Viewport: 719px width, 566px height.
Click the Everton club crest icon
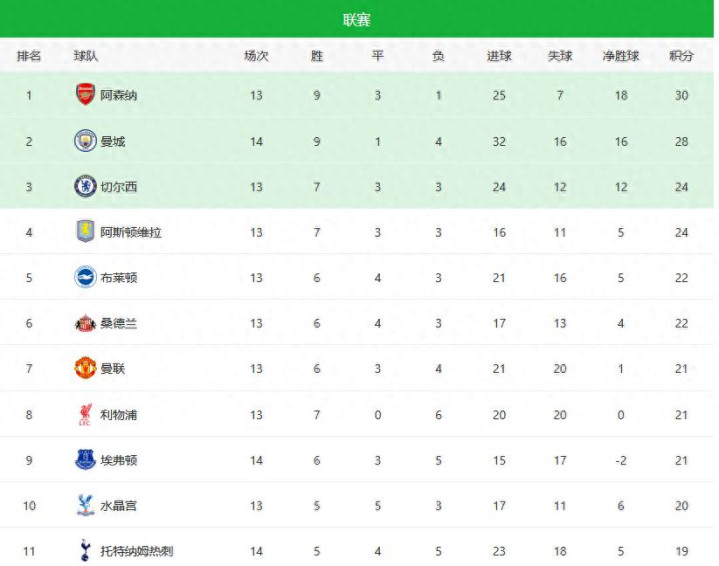[85, 460]
